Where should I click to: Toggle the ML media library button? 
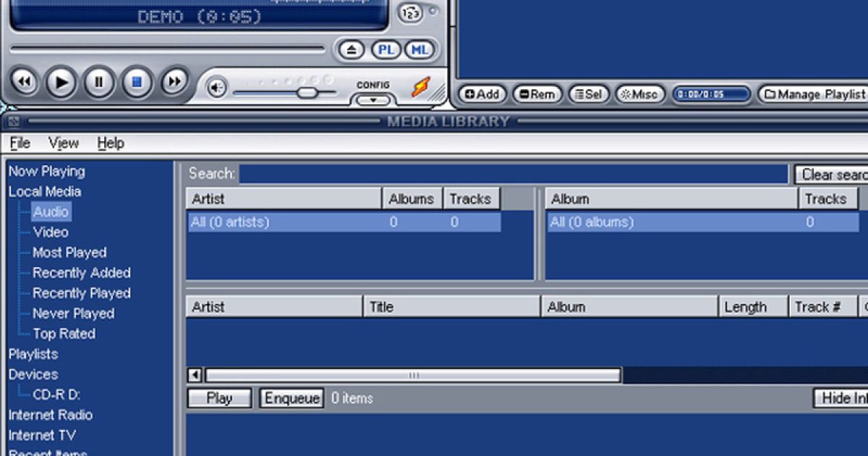point(420,50)
